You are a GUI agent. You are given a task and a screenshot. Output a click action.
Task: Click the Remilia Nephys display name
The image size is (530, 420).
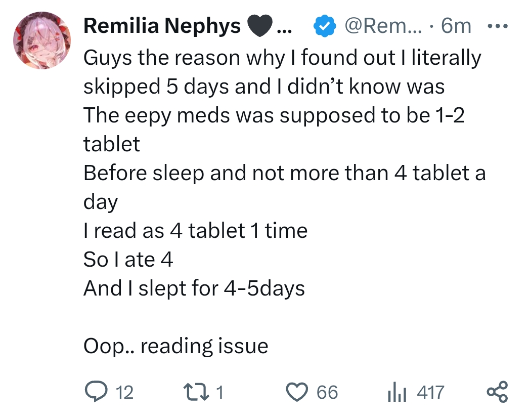(x=162, y=26)
